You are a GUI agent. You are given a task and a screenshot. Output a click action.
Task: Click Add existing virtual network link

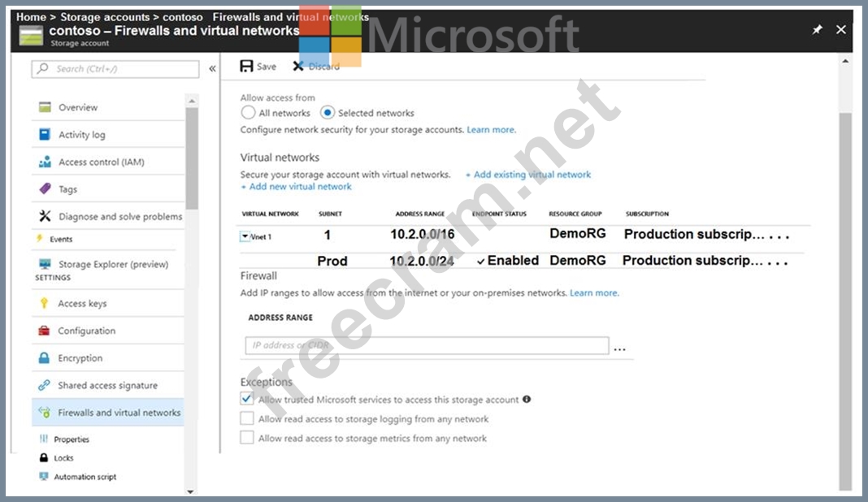[x=528, y=175]
